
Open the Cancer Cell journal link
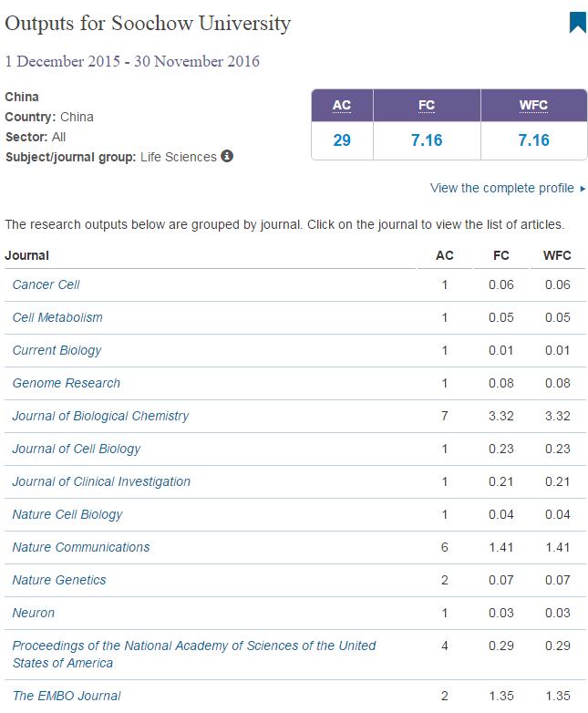pos(46,284)
